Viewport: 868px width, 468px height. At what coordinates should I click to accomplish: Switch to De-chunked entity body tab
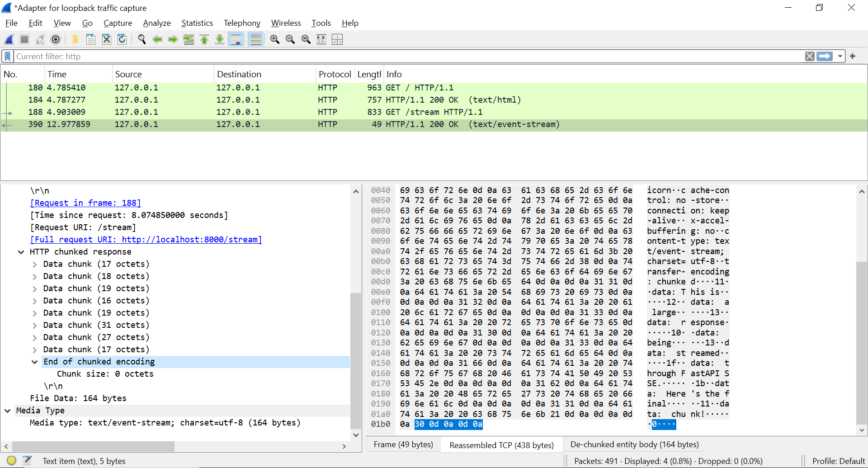[x=634, y=445]
